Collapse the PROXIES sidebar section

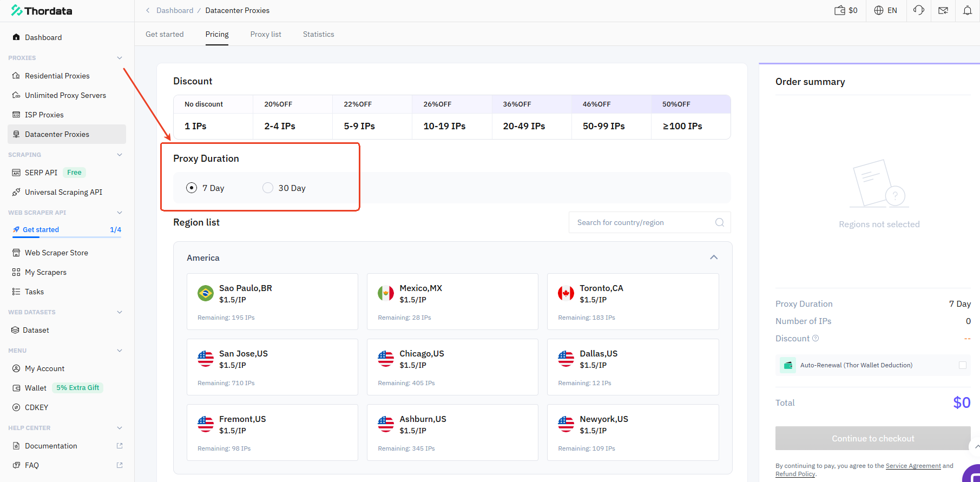tap(120, 58)
